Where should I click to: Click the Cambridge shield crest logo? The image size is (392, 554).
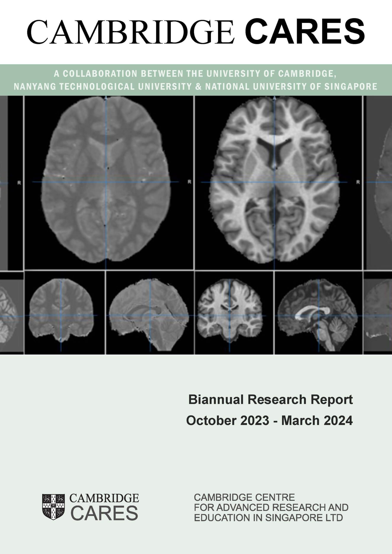[x=53, y=507]
